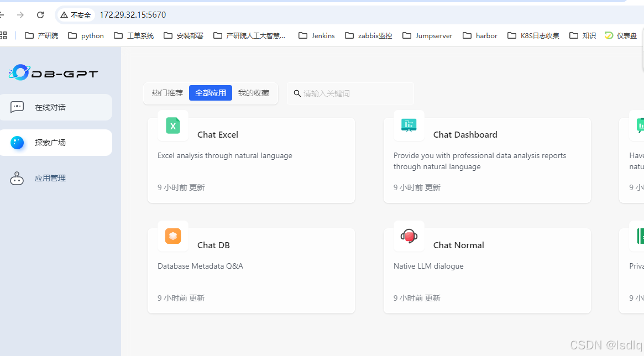Click 'Excel analysis through natural language' text
Image resolution: width=644 pixels, height=356 pixels.
(225, 156)
